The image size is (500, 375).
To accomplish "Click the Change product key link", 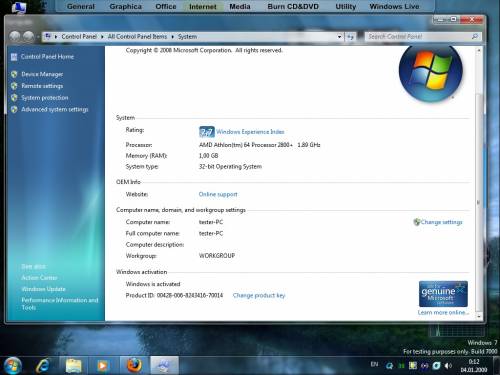I will coord(259,295).
